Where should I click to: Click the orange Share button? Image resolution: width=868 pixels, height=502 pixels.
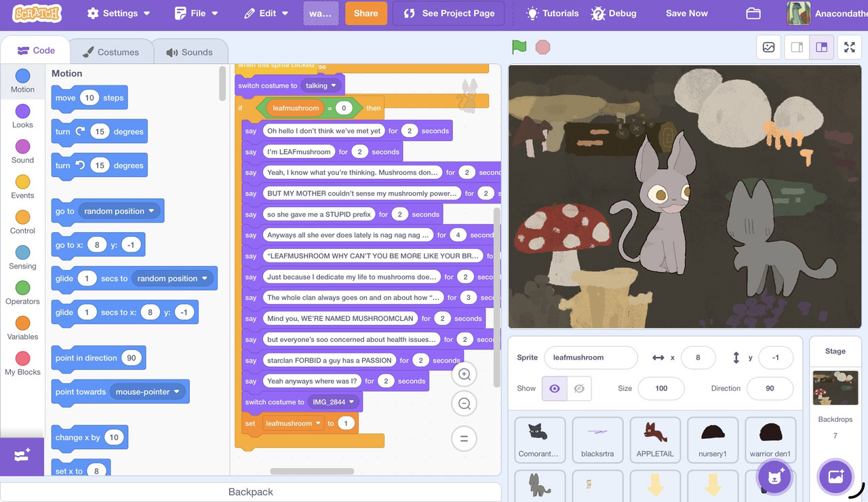(x=366, y=13)
